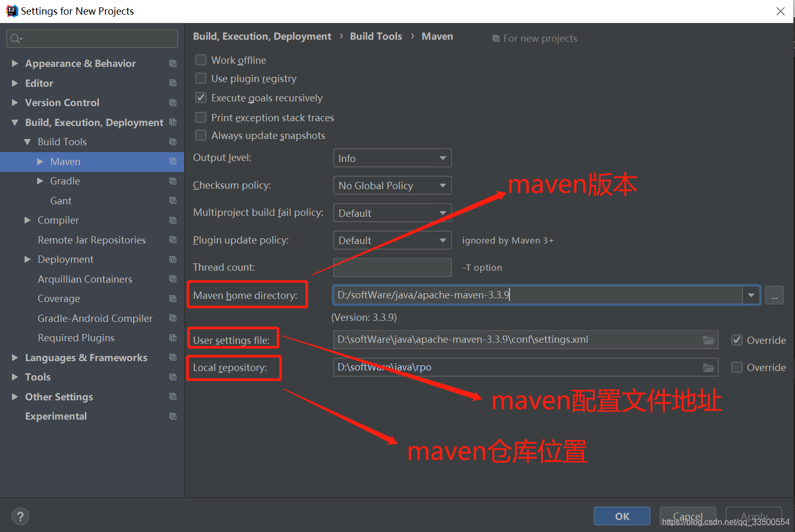Check Override for Local repository
Image resolution: width=795 pixels, height=532 pixels.
point(737,367)
